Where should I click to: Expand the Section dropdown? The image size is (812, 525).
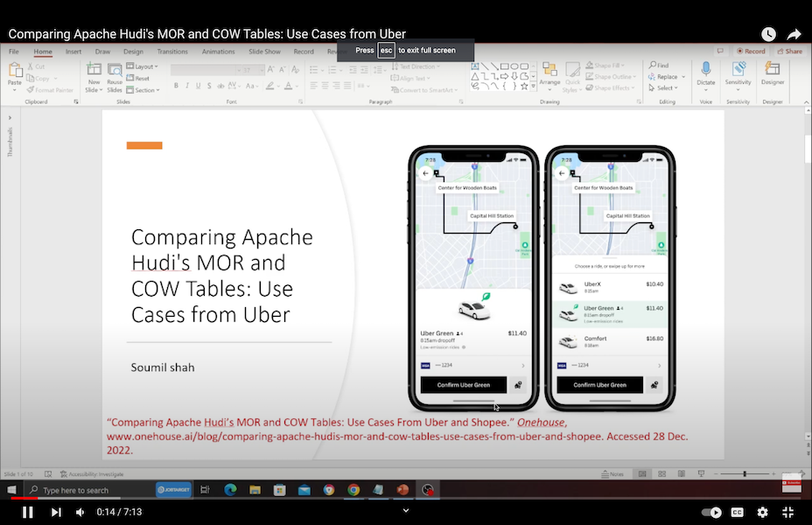click(144, 89)
